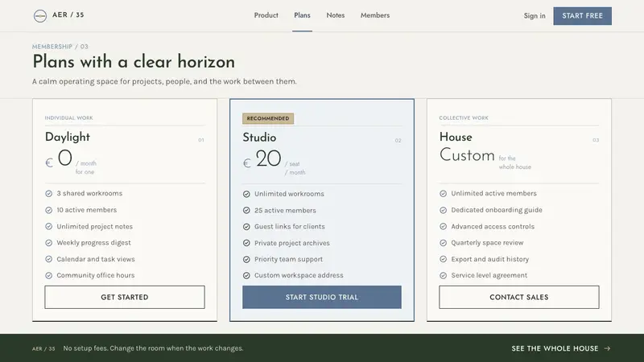Click the check icon beside Unlimited active members

pos(444,193)
